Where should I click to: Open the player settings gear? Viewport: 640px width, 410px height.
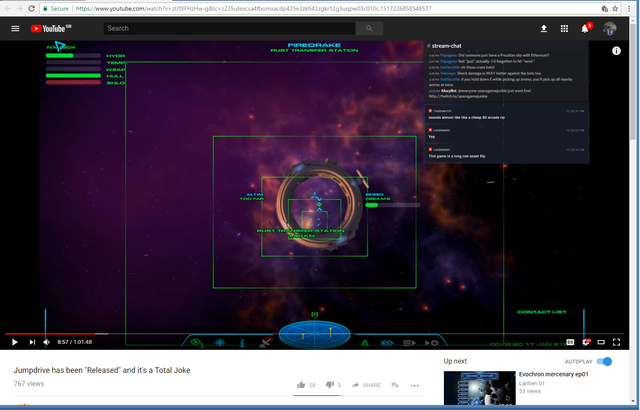(586, 342)
